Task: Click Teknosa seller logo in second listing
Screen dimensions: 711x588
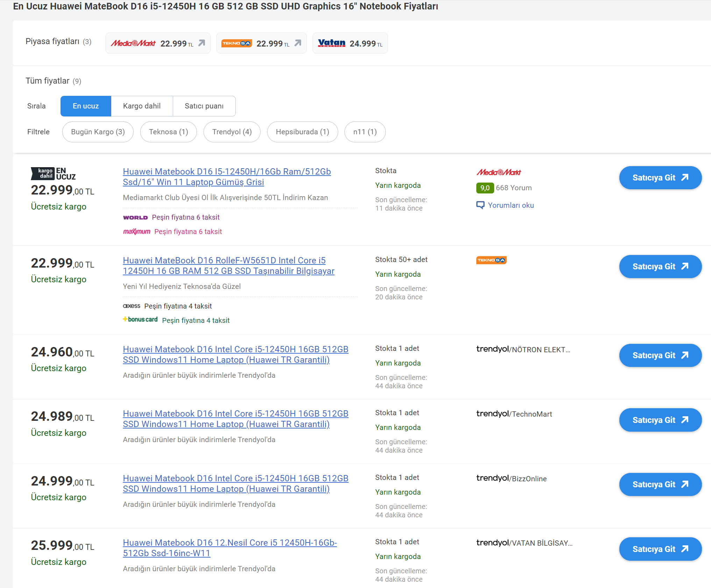Action: coord(491,260)
